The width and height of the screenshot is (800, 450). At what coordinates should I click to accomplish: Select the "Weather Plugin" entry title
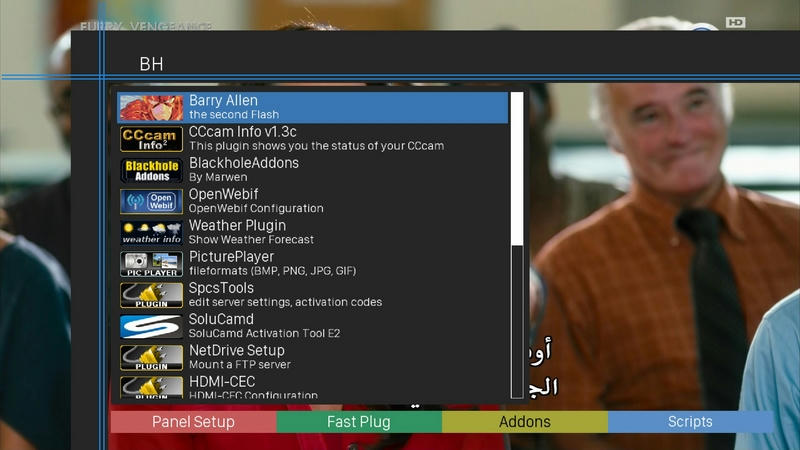237,226
